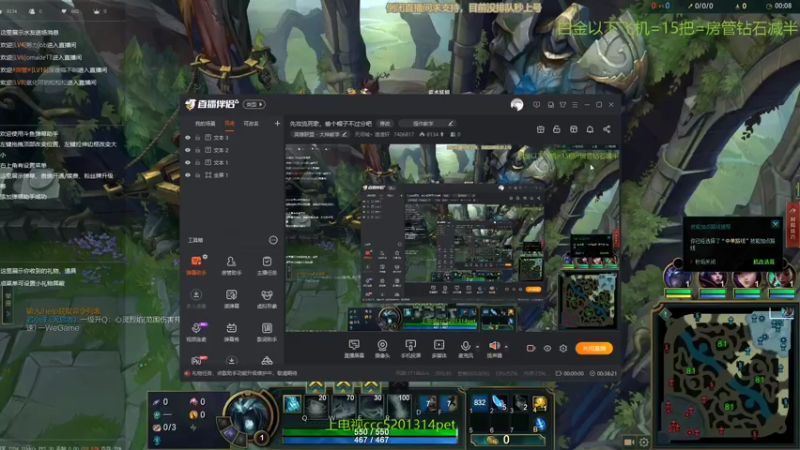
Task: Open the 虚拟形象 tool with mask icon
Action: click(x=266, y=299)
